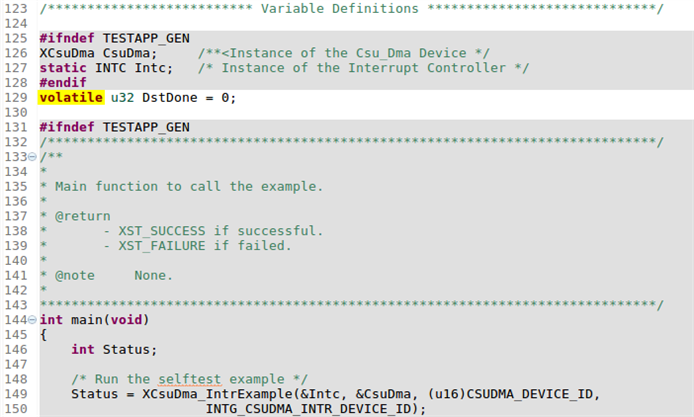The height and width of the screenshot is (417, 694).
Task: Click the @return tag in the comment
Action: point(82,216)
